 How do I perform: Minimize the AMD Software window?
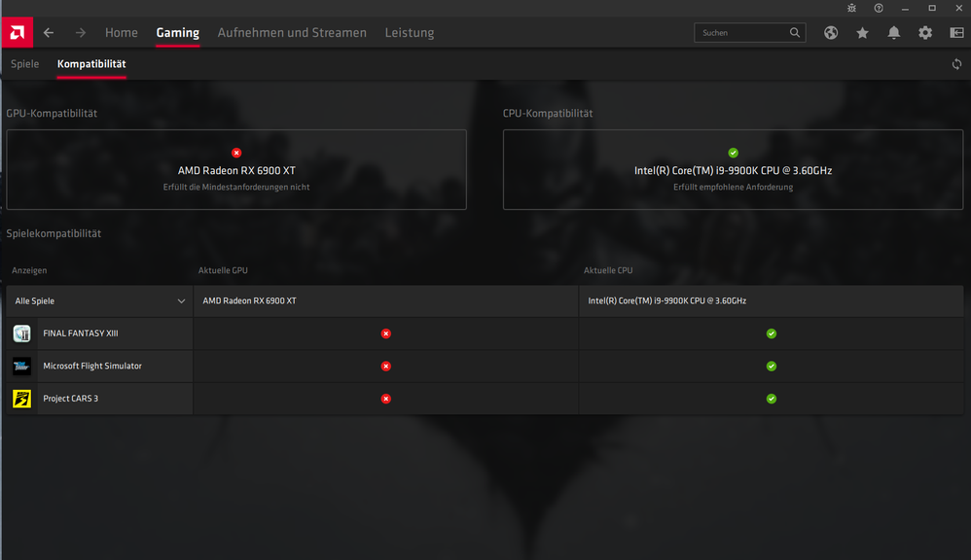click(x=906, y=8)
